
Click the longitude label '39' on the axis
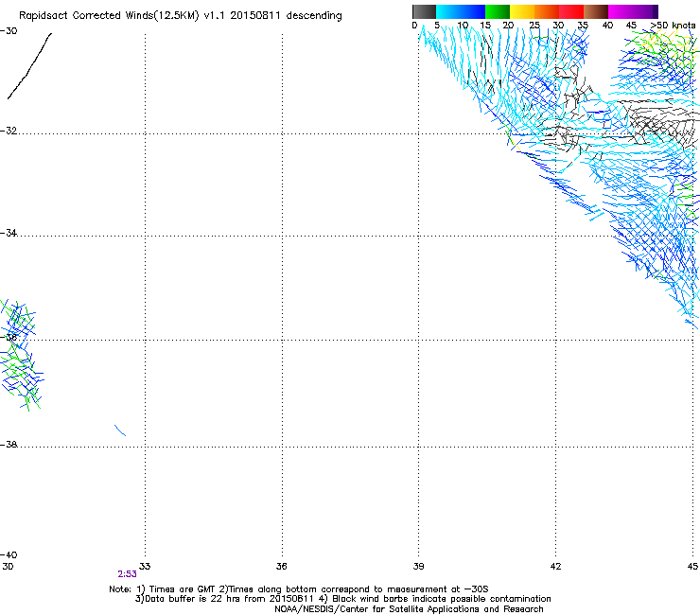point(418,567)
